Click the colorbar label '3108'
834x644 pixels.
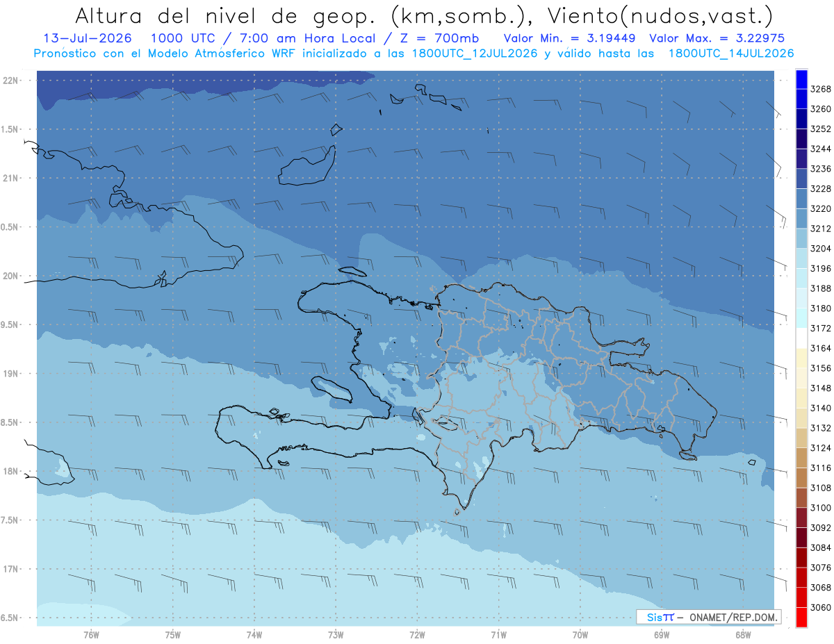pyautogui.click(x=821, y=488)
